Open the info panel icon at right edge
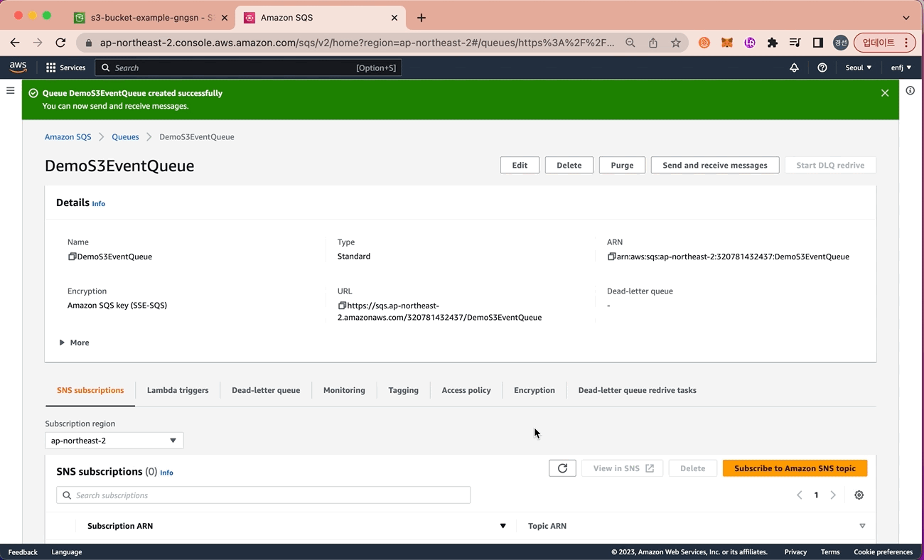This screenshot has height=560, width=924. (910, 90)
